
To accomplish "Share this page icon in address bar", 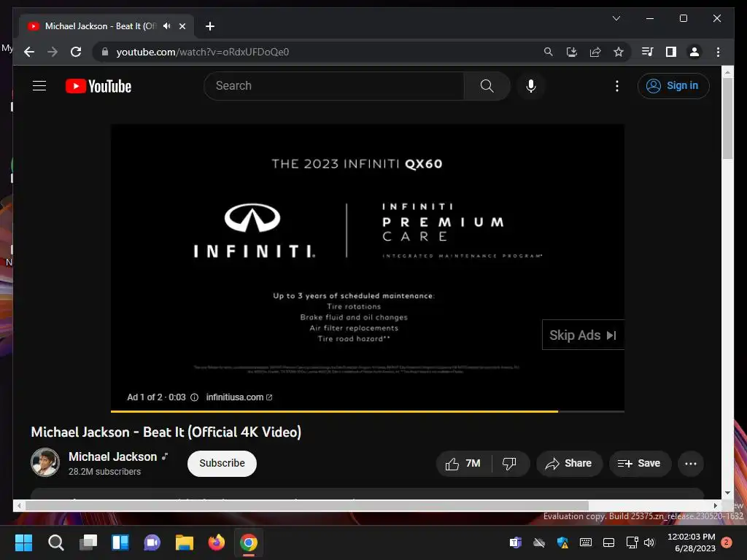I will (595, 52).
